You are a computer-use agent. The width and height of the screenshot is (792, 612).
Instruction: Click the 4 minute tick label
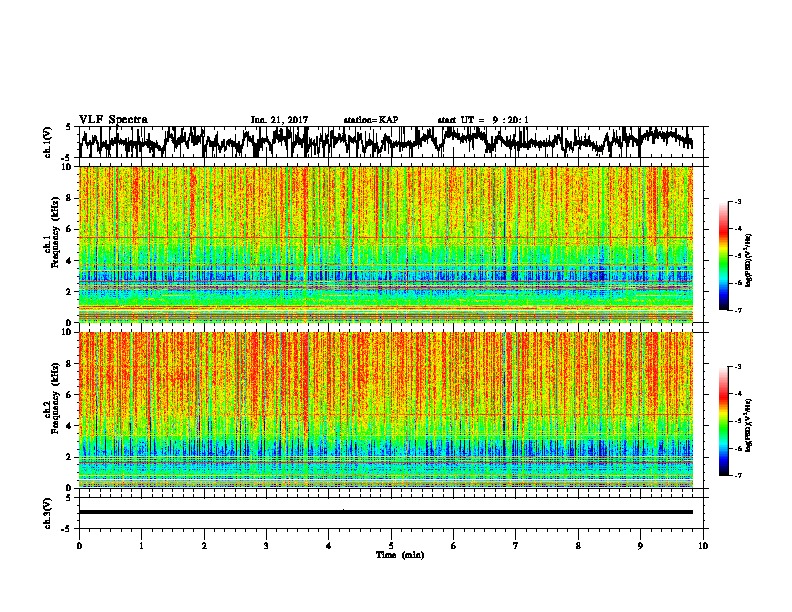point(328,546)
